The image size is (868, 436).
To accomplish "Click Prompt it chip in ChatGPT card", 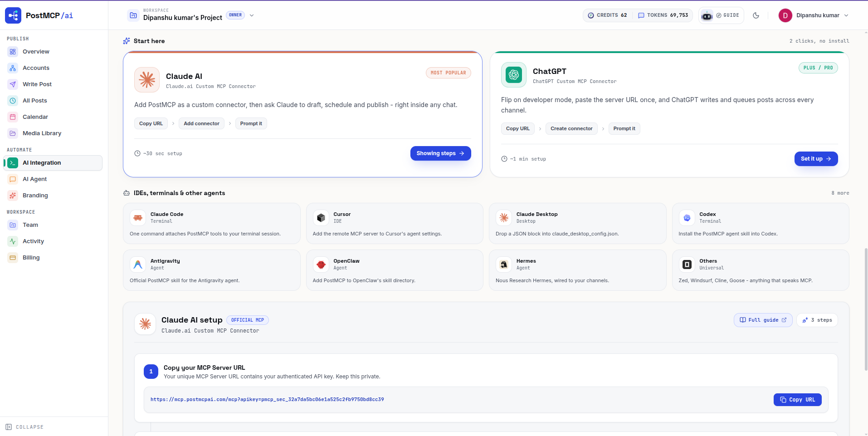I will 624,128.
